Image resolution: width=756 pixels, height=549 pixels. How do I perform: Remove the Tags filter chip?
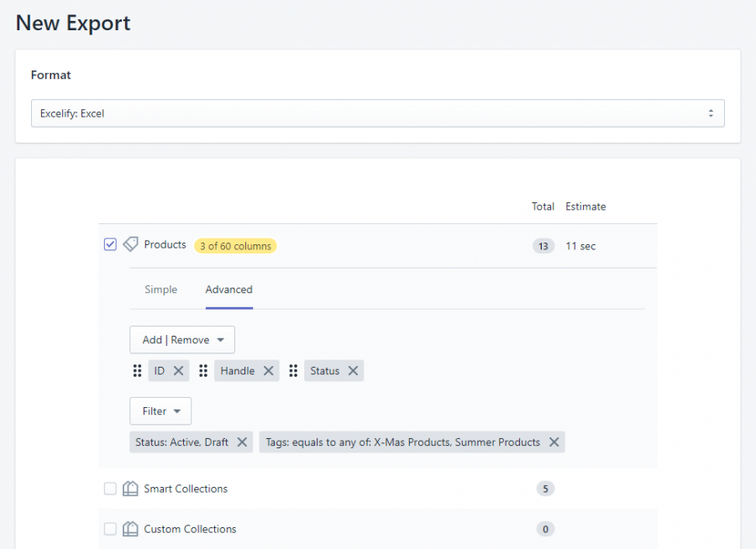click(x=552, y=442)
